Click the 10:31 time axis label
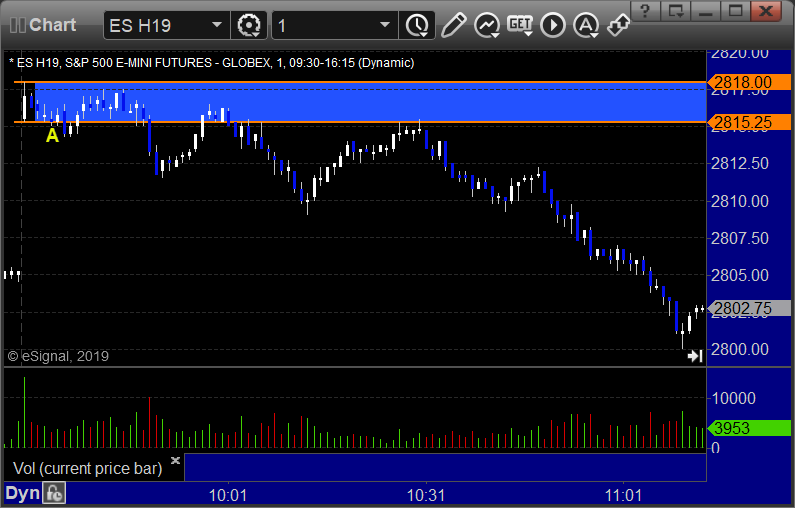 coord(425,495)
